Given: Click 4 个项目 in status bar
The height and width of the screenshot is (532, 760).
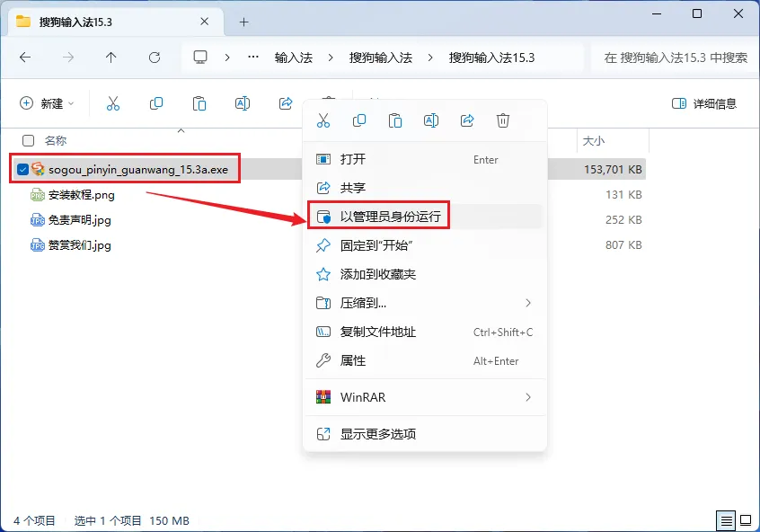Looking at the screenshot, I should coord(34,521).
